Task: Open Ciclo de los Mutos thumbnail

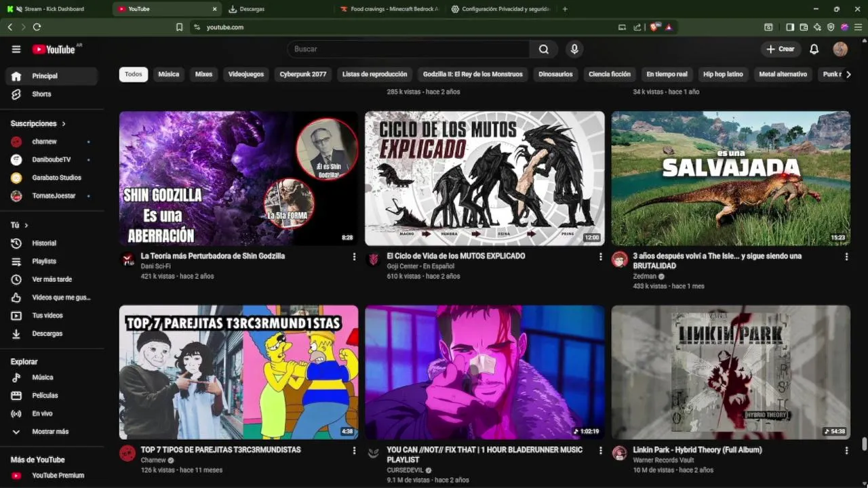Action: pos(485,178)
